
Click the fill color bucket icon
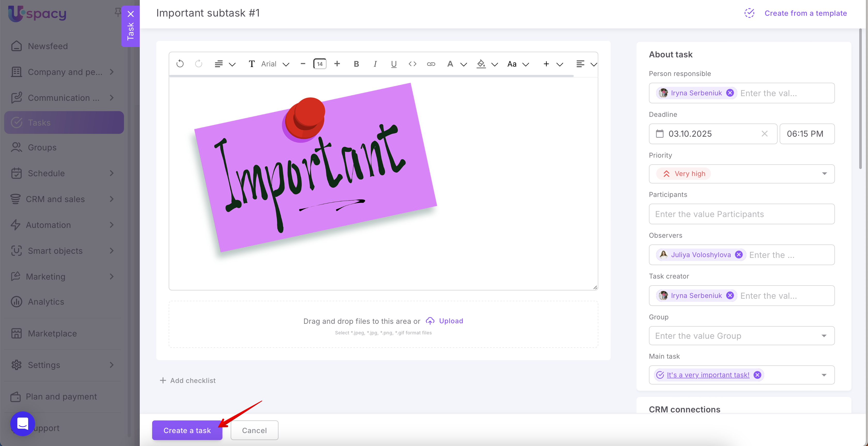(x=481, y=64)
